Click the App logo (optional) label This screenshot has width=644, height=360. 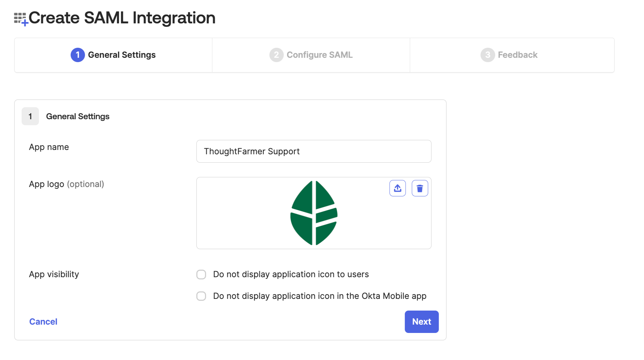66,184
